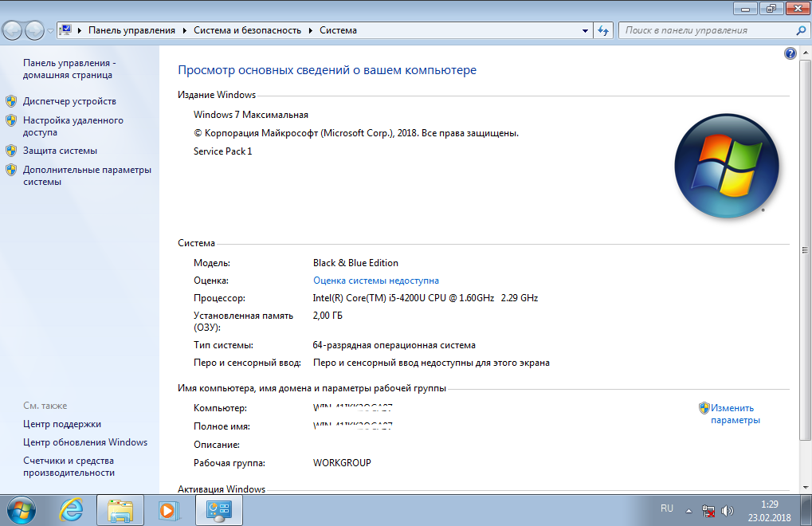Open Настройка удаленного доступа link
This screenshot has width=812, height=526.
click(73, 127)
